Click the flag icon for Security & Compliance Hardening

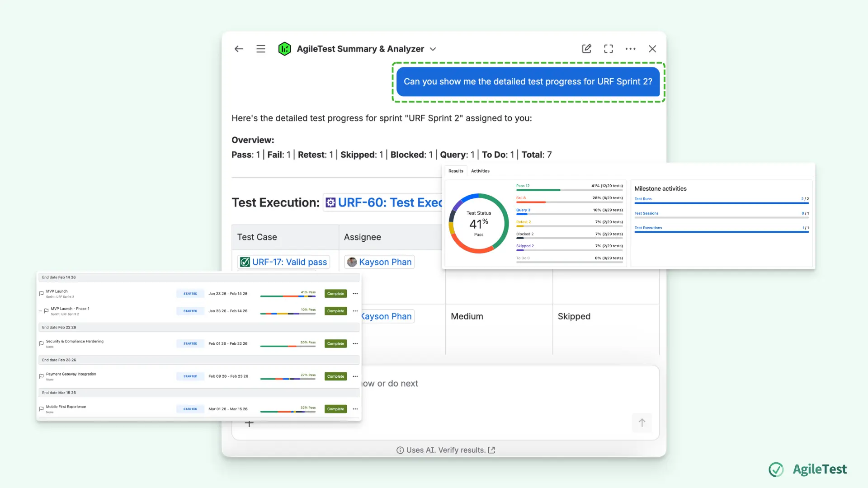pyautogui.click(x=41, y=343)
